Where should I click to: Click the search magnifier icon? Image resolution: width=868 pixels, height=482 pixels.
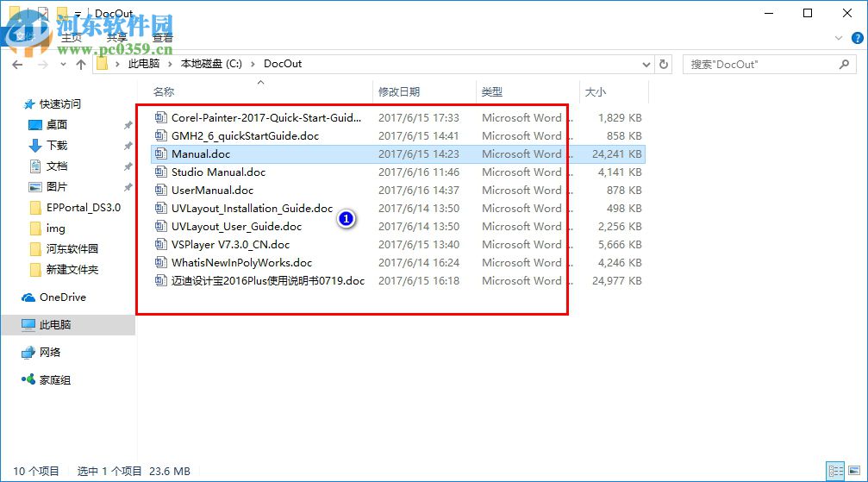click(x=844, y=65)
